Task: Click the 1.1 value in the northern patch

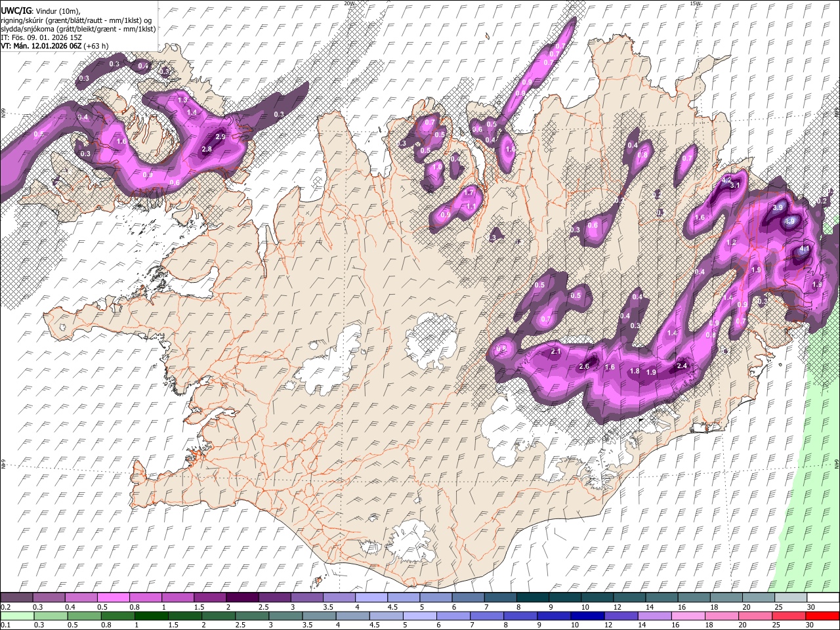Action: click(471, 207)
